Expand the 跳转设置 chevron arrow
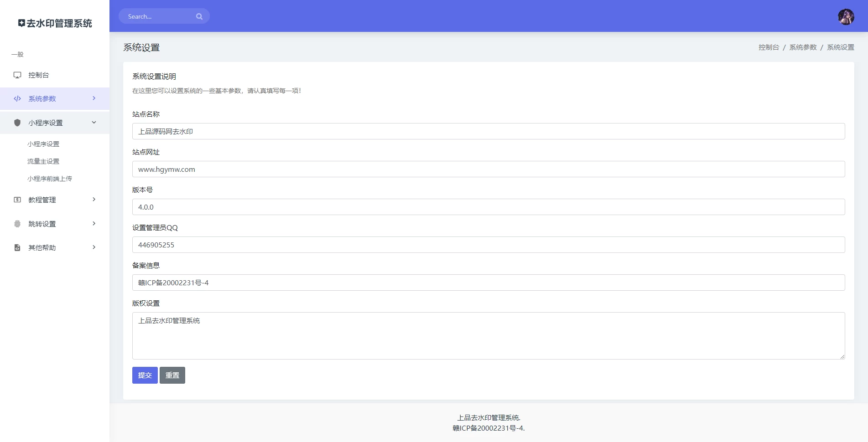Screen dimensions: 868x442 (x=94, y=223)
